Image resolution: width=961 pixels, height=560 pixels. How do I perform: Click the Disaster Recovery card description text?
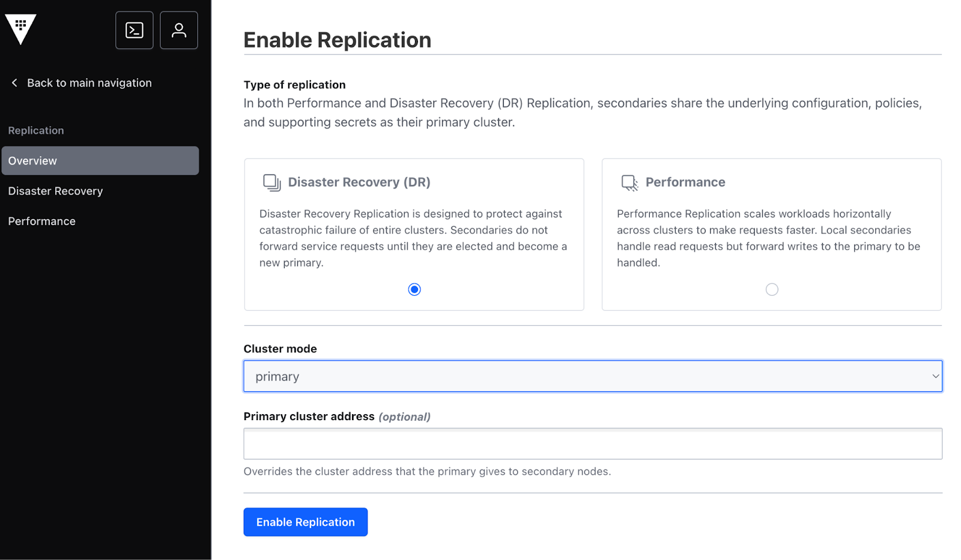[413, 238]
